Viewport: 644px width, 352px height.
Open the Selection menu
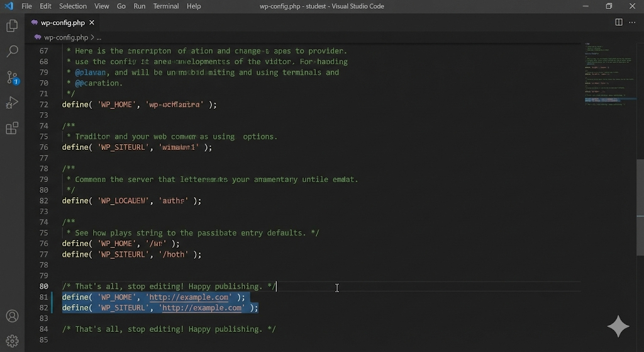point(73,6)
